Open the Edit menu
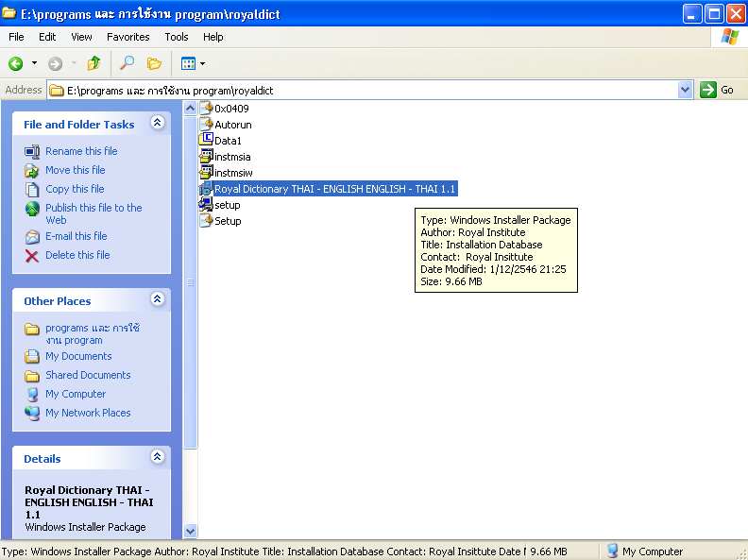 coord(47,37)
